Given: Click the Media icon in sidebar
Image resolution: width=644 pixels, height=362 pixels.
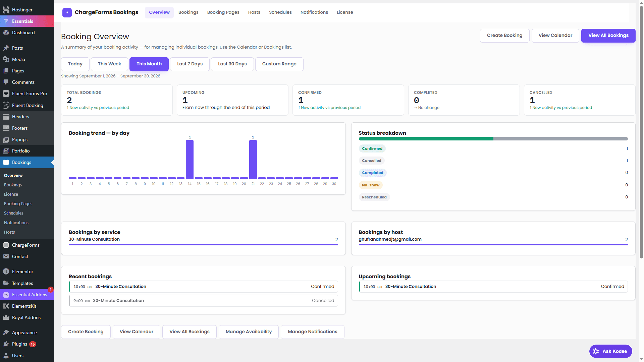Looking at the screenshot, I should pyautogui.click(x=6, y=59).
